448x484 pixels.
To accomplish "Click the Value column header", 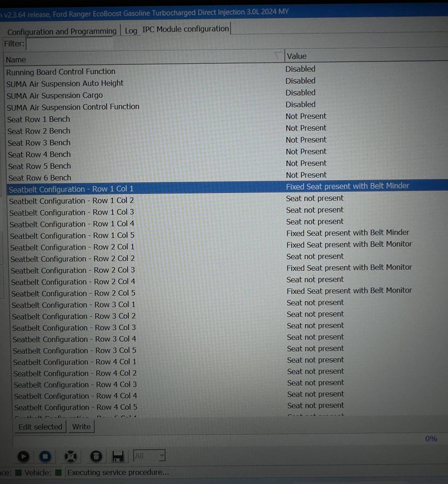I will point(366,56).
